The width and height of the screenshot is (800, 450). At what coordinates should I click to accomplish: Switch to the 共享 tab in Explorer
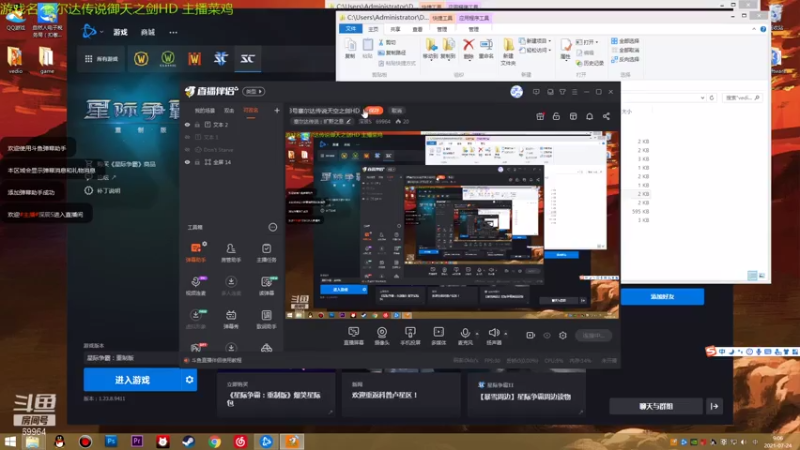pos(395,30)
